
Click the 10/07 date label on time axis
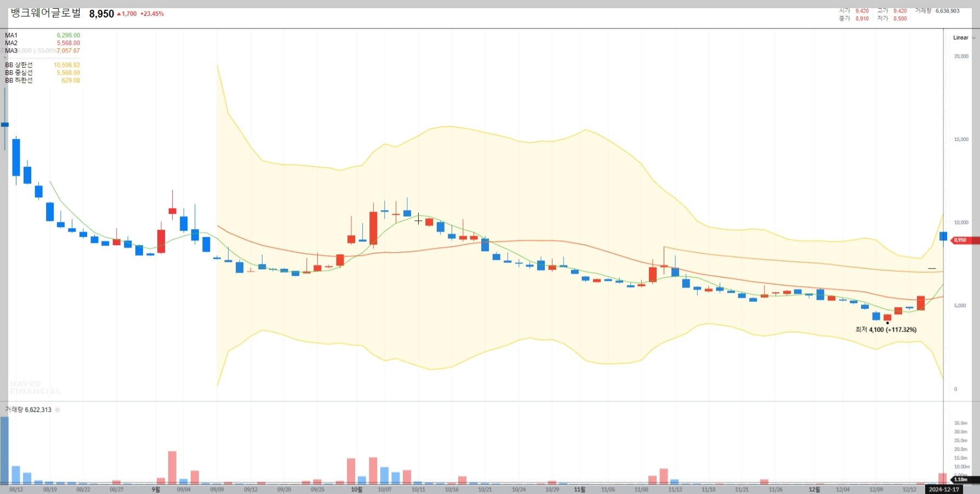tap(385, 490)
